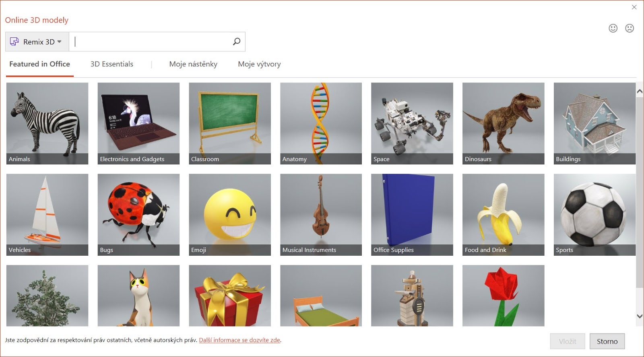Select the Moje výtvory tab
Image resolution: width=644 pixels, height=357 pixels.
(x=259, y=64)
